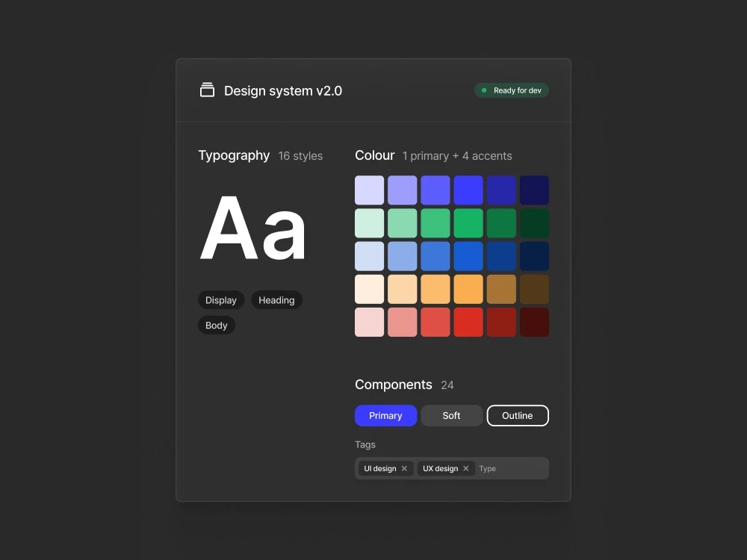Click the stacked layers icon beside Design system
This screenshot has width=747, height=560.
207,90
